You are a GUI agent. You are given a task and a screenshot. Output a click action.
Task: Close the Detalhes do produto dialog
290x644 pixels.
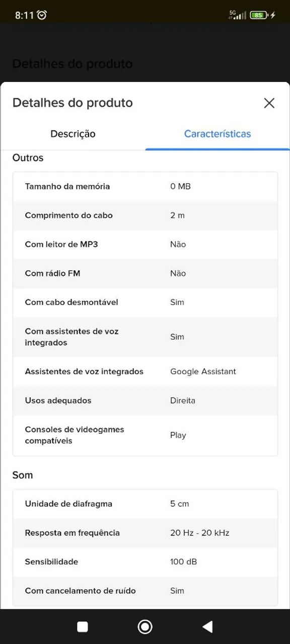click(269, 103)
